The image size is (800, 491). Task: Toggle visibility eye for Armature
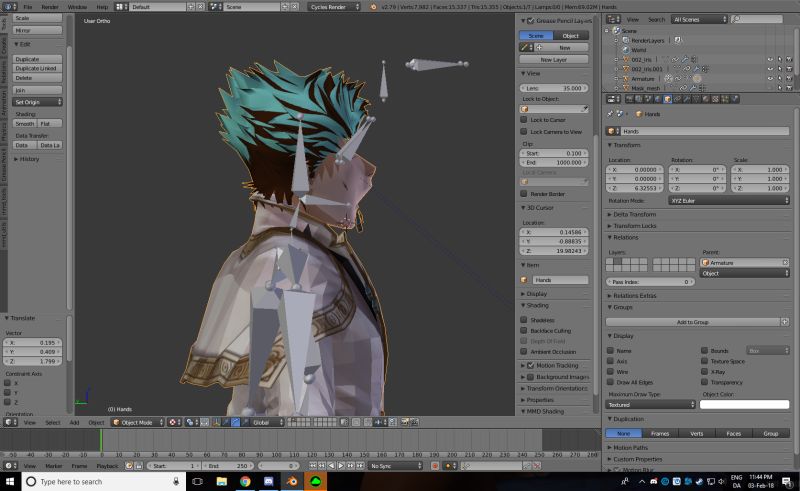[770, 79]
